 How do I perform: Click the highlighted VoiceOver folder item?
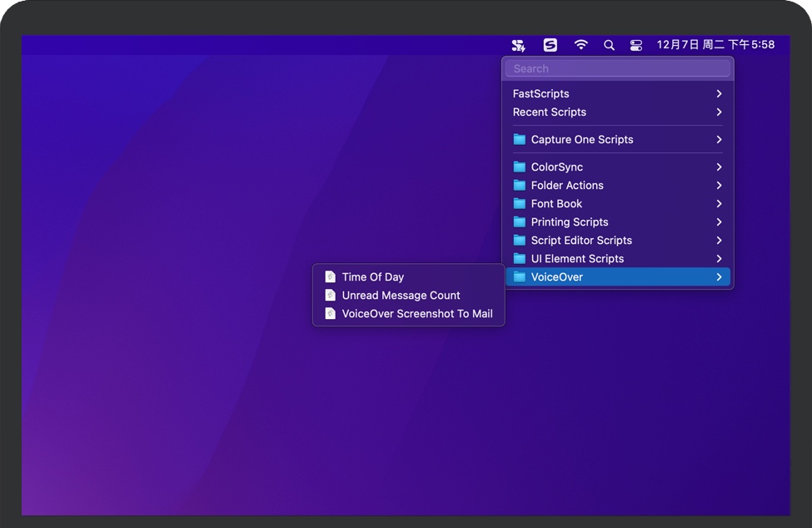pos(556,277)
